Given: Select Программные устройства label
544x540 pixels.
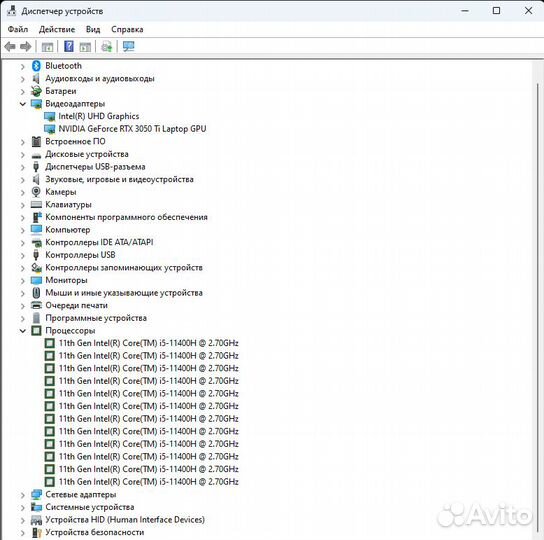Looking at the screenshot, I should click(x=96, y=318).
